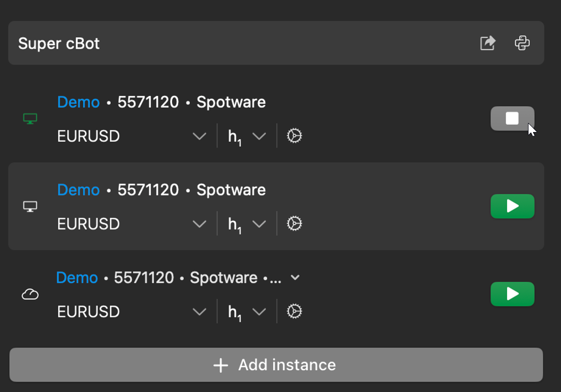Start the second local instance

point(512,206)
